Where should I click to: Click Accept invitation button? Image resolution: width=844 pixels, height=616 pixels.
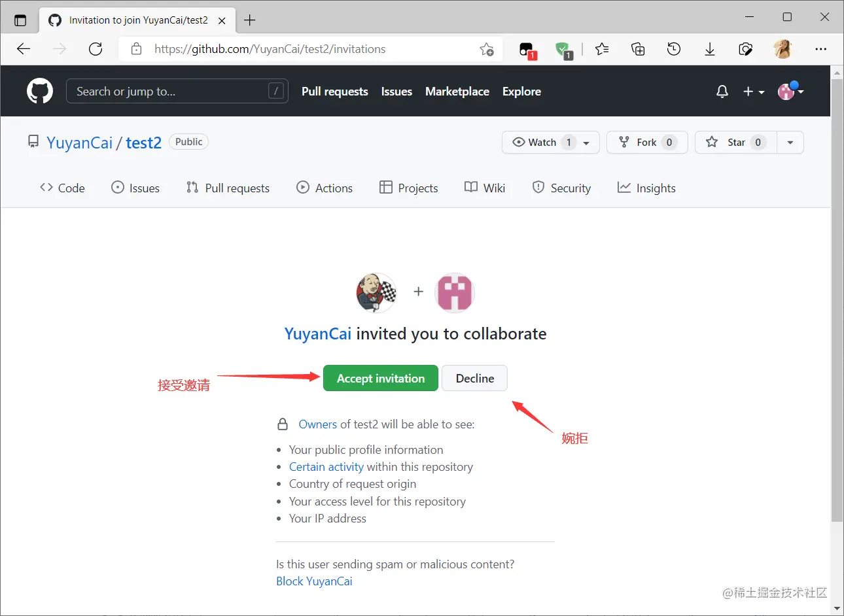[381, 378]
